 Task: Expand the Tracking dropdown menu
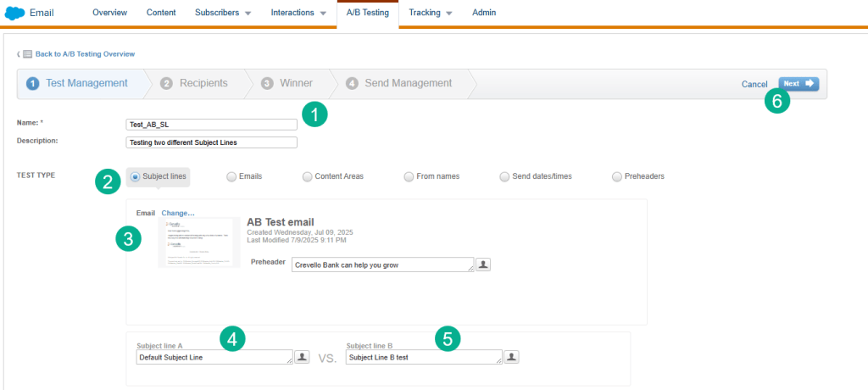(x=431, y=13)
